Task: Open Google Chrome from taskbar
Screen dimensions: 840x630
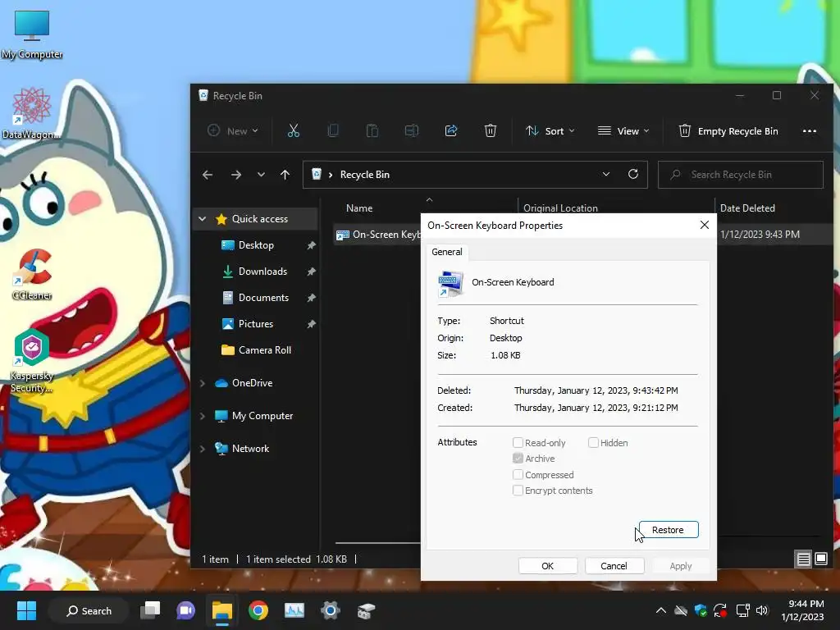Action: tap(258, 610)
